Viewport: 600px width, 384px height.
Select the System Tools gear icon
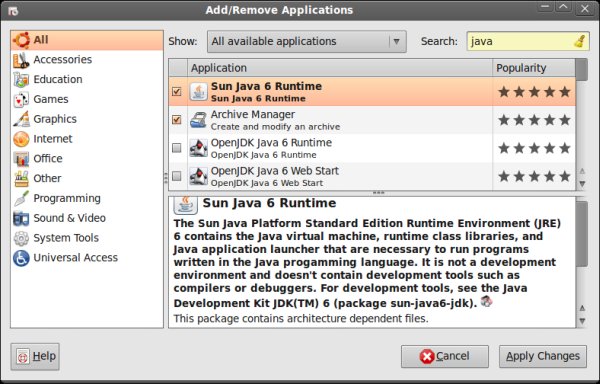21,238
